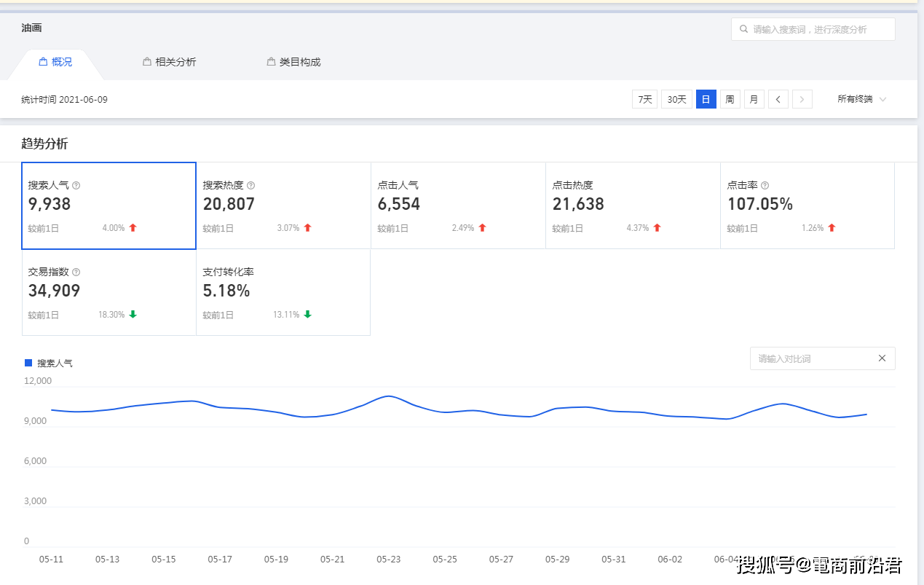924x585 pixels.
Task: Choose the 30天 time range
Action: (676, 99)
